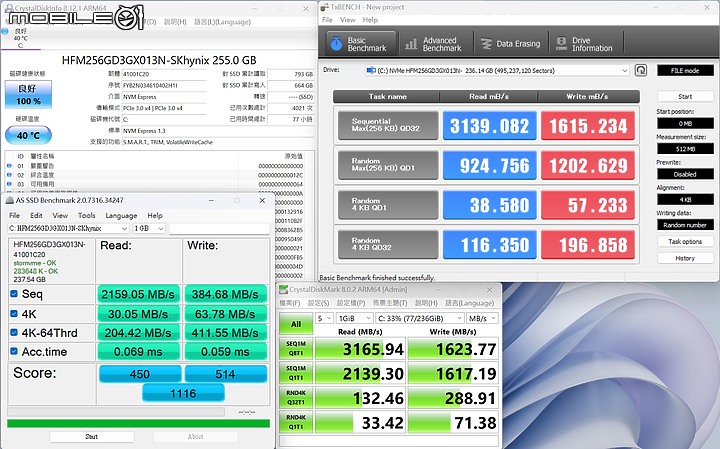Click the RND4K Q32T1 test button

296,398
